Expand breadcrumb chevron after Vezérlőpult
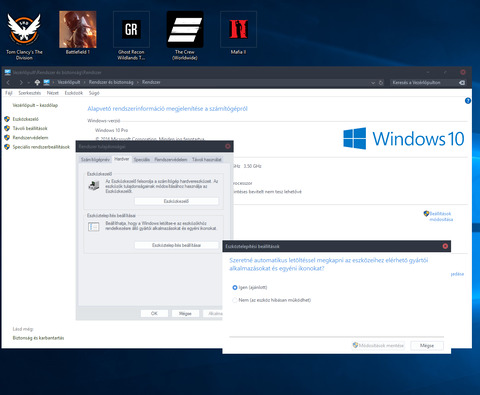The height and width of the screenshot is (395, 480). point(84,82)
